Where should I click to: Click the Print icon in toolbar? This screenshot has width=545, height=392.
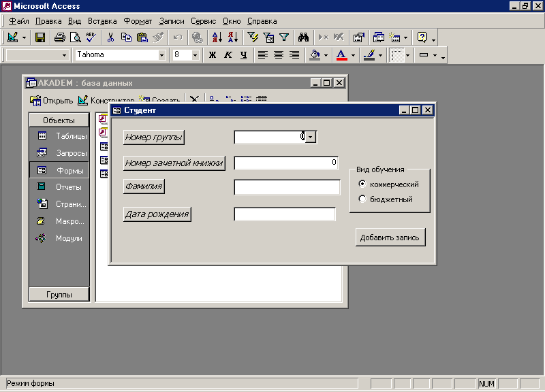pos(60,37)
